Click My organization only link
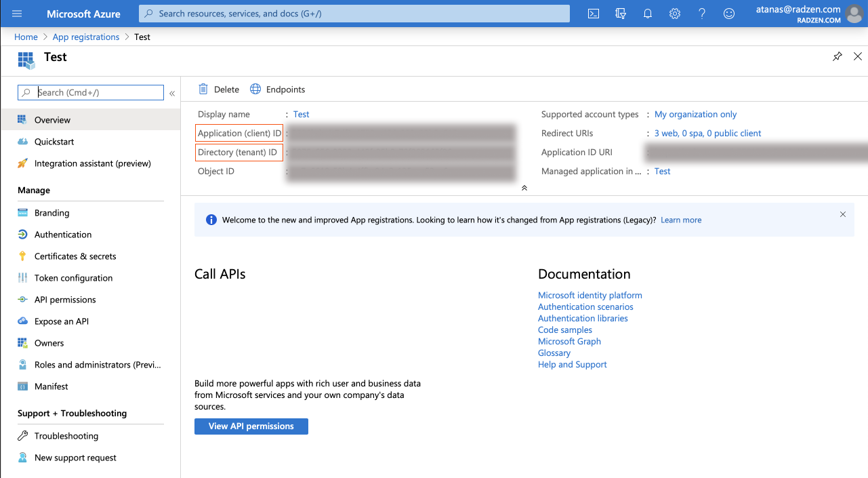868x478 pixels. [696, 115]
